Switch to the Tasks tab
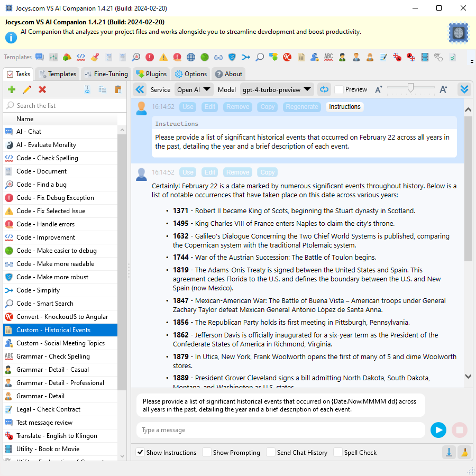 [x=19, y=74]
